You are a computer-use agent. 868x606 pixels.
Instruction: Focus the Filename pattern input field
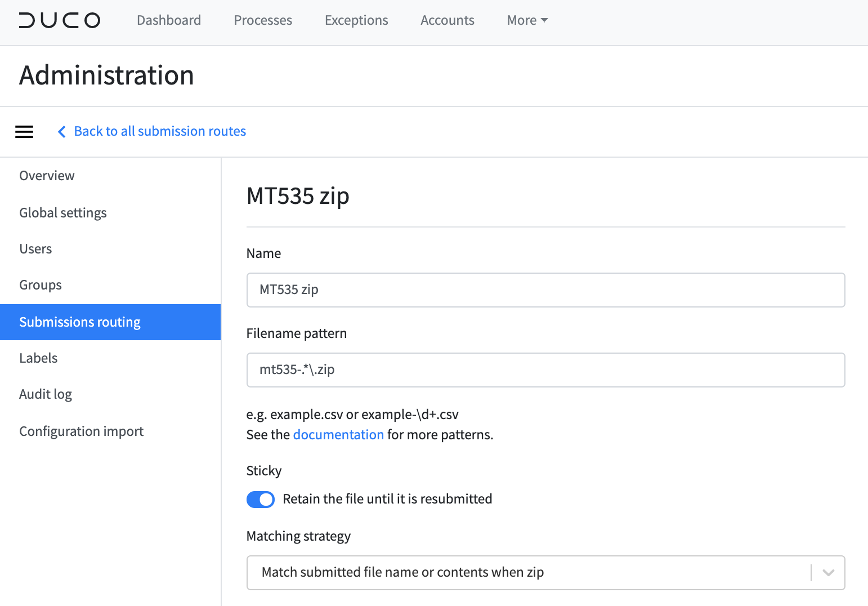coord(545,370)
